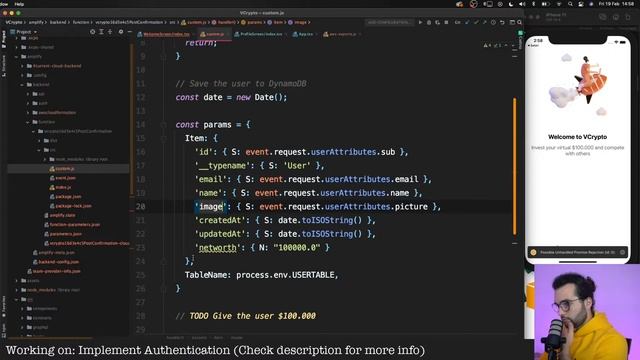
Task: Expand node_modules library root at project root
Action: click(x=17, y=290)
